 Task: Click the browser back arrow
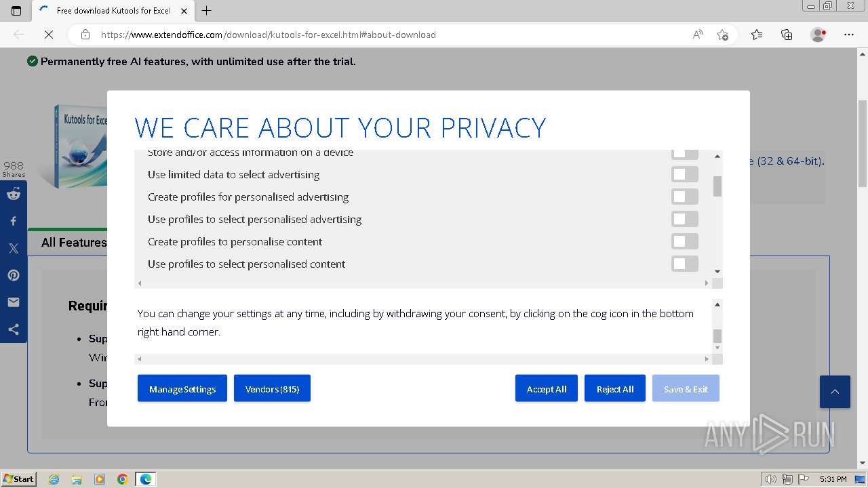pos(19,35)
